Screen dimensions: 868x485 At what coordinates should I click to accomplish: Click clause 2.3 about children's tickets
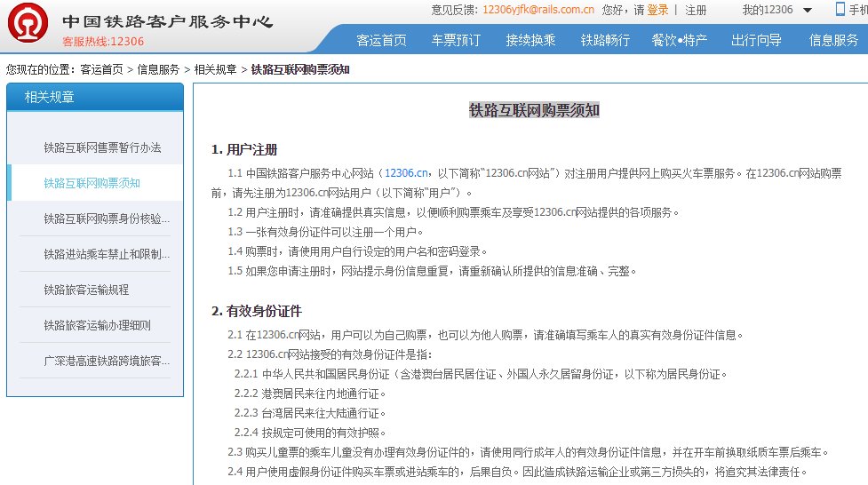(529, 452)
